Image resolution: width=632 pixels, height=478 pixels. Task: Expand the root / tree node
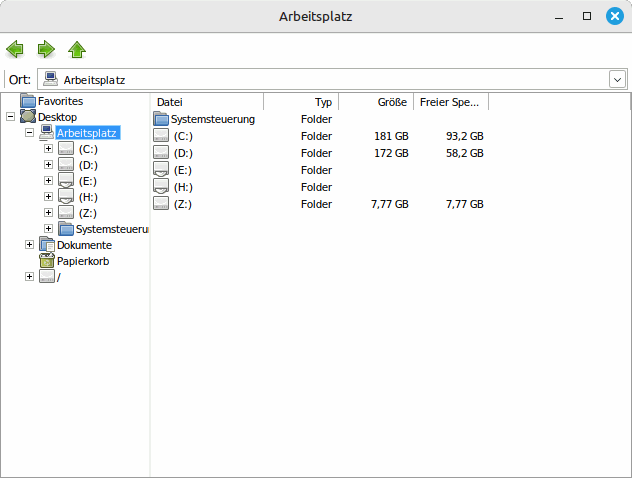tap(29, 277)
